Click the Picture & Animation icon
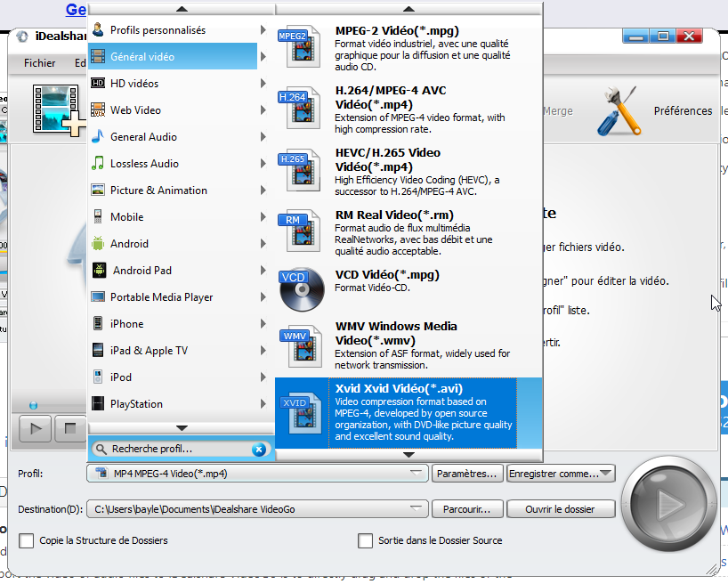 click(x=98, y=190)
